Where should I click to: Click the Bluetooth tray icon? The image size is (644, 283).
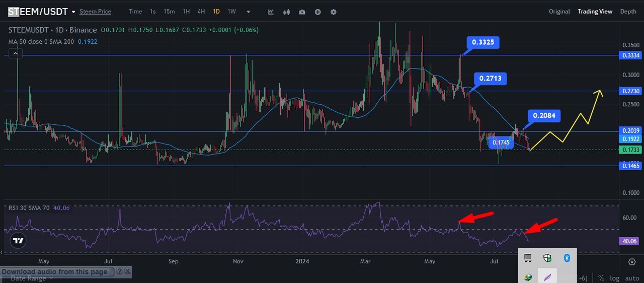[567, 258]
